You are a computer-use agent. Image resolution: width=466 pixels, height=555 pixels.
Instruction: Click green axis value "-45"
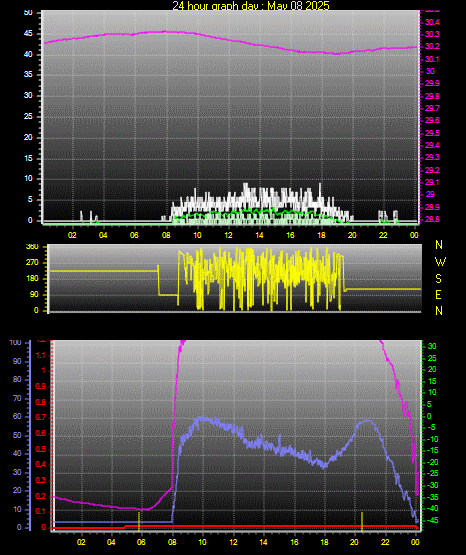(433, 521)
